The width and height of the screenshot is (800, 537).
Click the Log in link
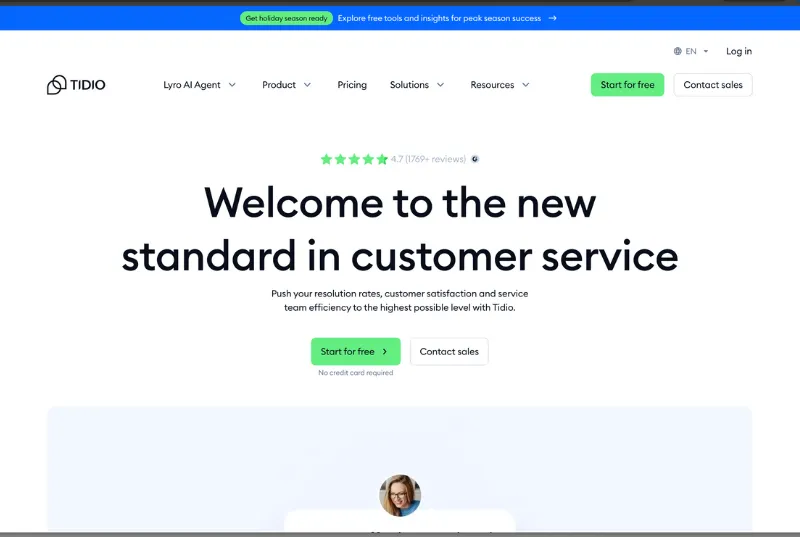[739, 51]
